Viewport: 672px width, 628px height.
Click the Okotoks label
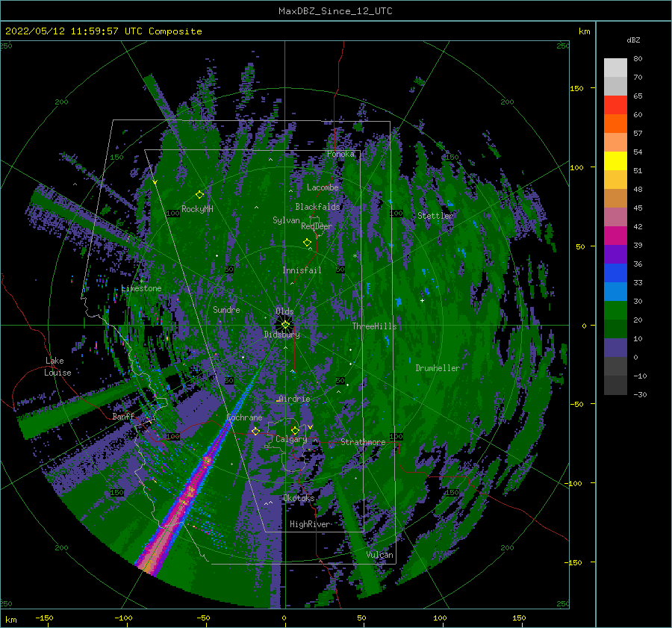point(299,498)
